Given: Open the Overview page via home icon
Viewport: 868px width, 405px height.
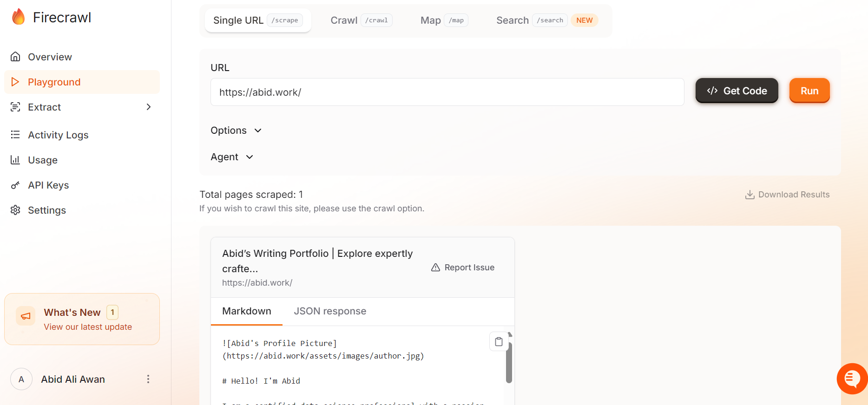Looking at the screenshot, I should pos(15,57).
